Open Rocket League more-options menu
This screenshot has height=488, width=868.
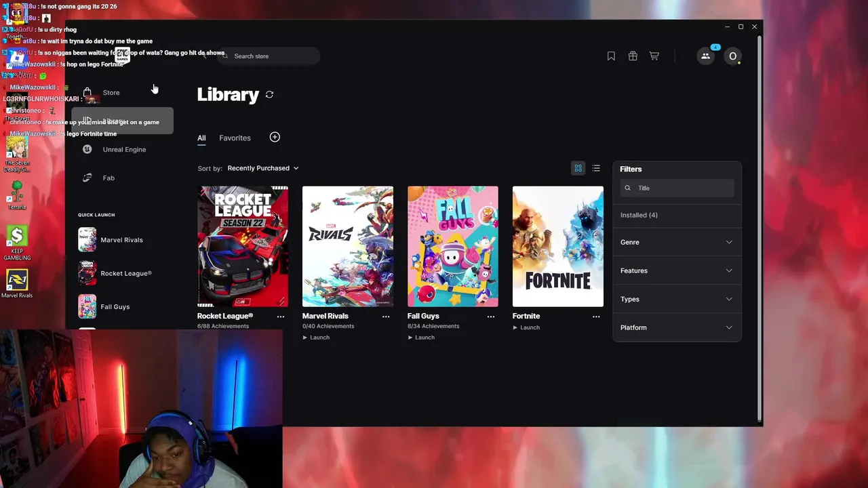point(281,317)
